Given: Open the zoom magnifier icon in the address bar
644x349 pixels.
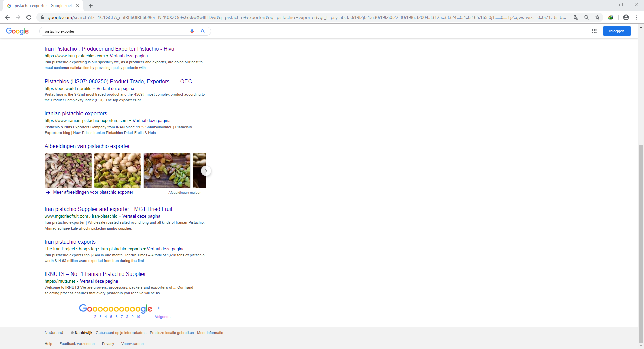Looking at the screenshot, I should click(587, 17).
